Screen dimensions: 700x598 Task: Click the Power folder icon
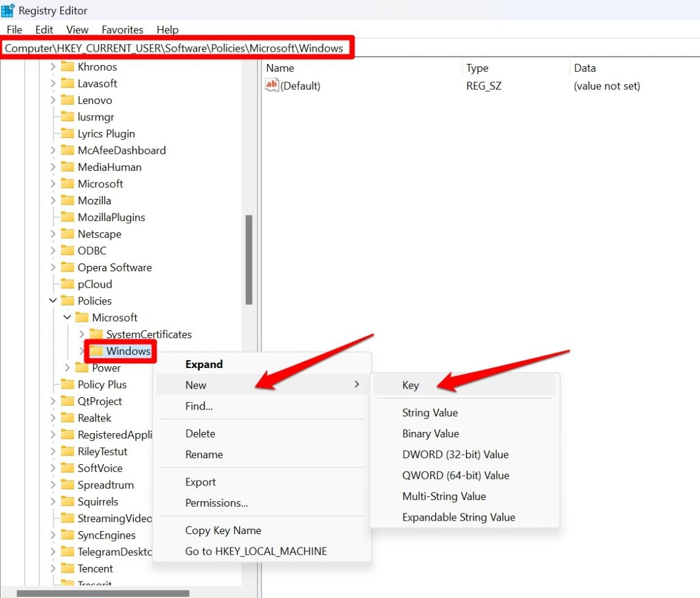click(x=82, y=367)
